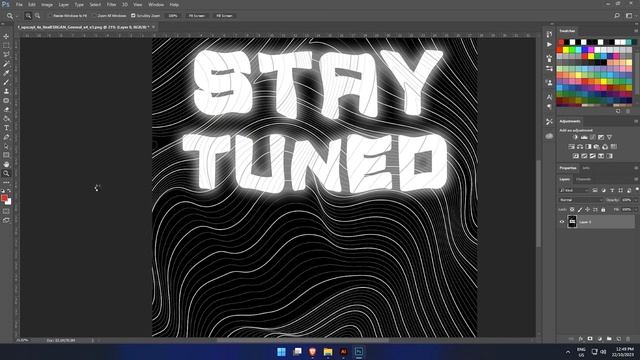Toggle lock image pixels brush icon

point(580,209)
